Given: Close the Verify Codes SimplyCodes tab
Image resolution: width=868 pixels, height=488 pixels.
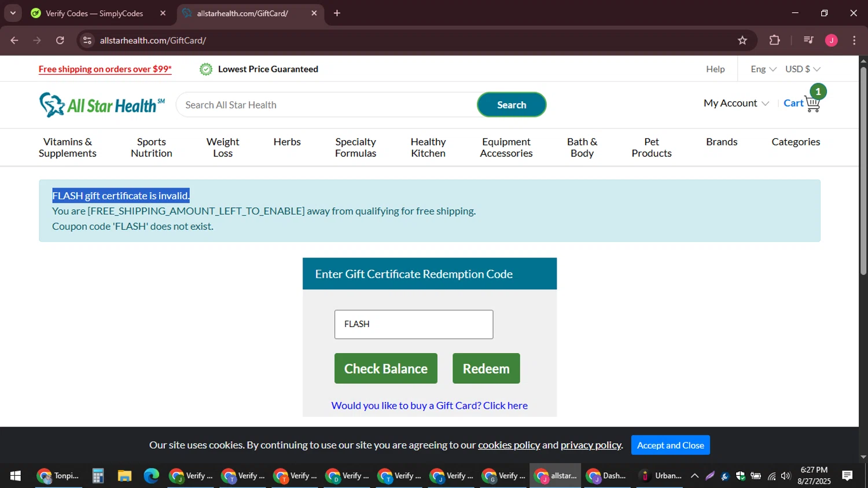Looking at the screenshot, I should click(163, 13).
